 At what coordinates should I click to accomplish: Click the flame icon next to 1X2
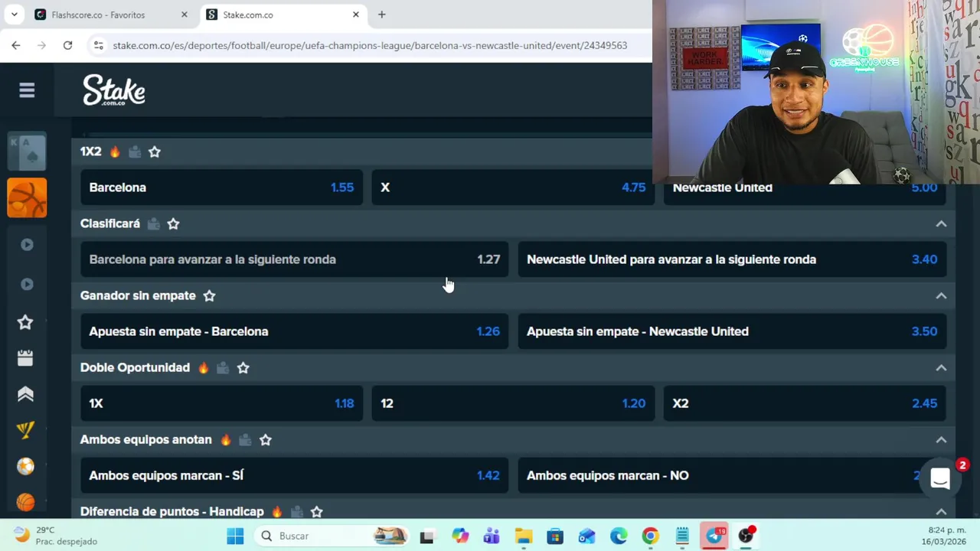tap(115, 152)
